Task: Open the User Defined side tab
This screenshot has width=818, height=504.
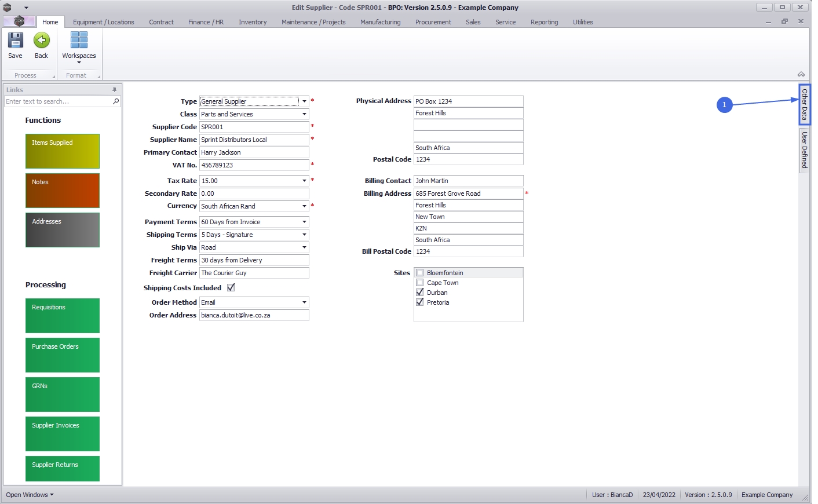Action: click(805, 149)
